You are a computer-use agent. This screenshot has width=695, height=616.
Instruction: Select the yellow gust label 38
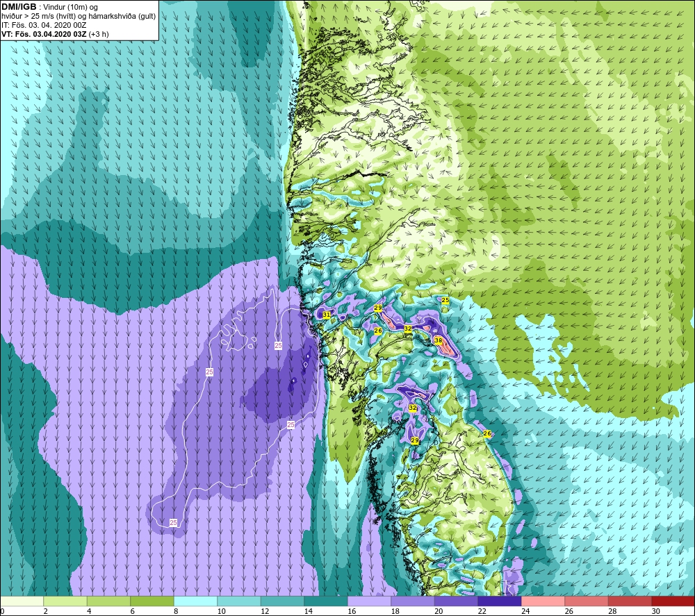click(438, 340)
